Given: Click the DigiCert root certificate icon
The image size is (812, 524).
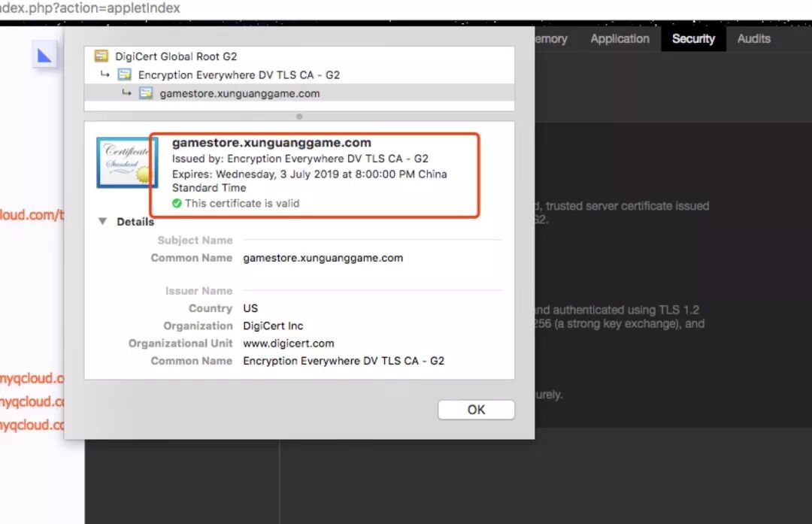Looking at the screenshot, I should pos(101,56).
